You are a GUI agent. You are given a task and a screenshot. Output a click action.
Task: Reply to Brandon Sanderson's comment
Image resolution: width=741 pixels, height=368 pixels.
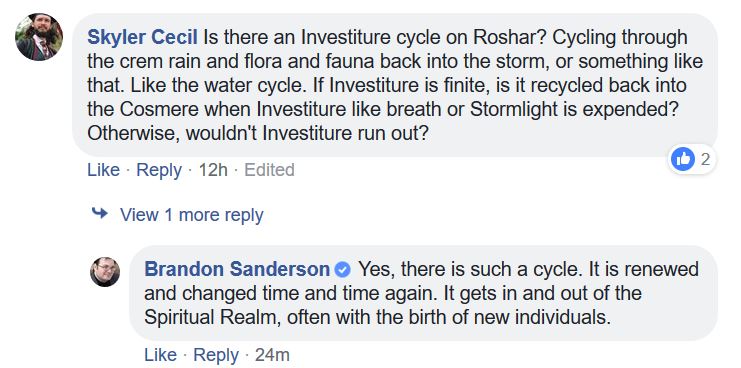click(216, 355)
